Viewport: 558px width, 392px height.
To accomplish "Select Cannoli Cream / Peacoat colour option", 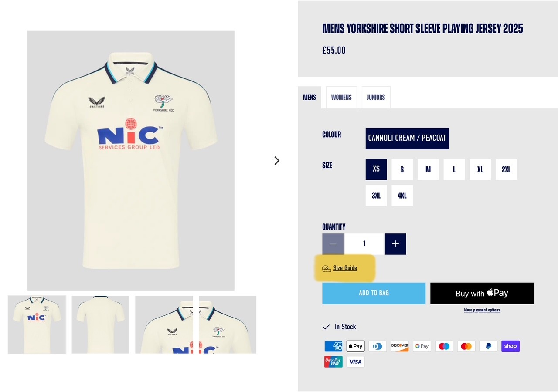I will (x=407, y=139).
